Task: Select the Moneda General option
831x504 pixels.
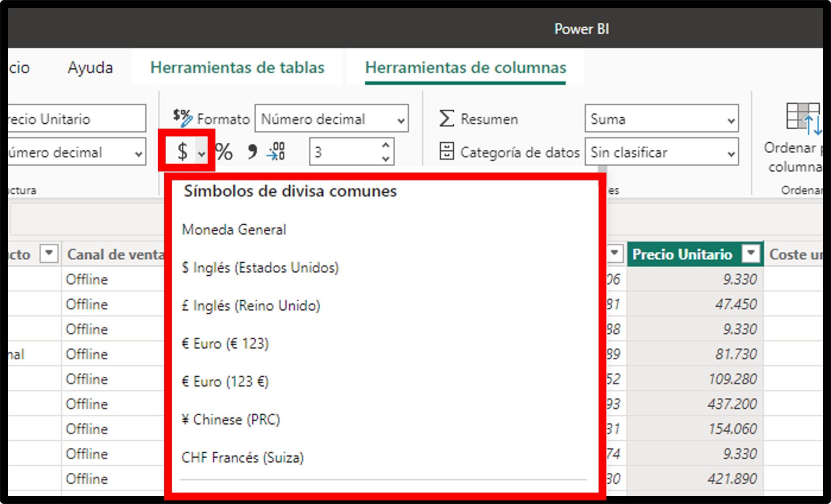Action: pos(235,229)
